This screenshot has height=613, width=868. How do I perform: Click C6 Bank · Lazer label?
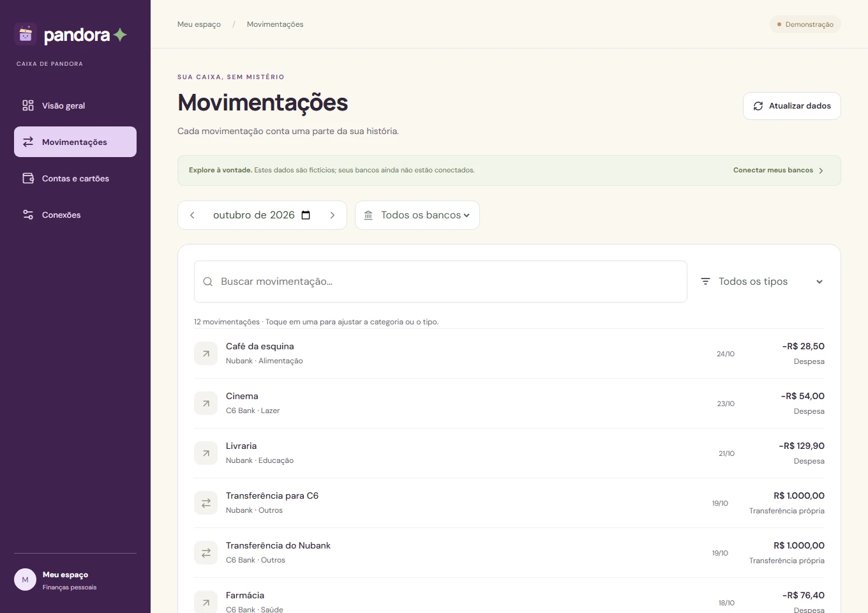(253, 411)
